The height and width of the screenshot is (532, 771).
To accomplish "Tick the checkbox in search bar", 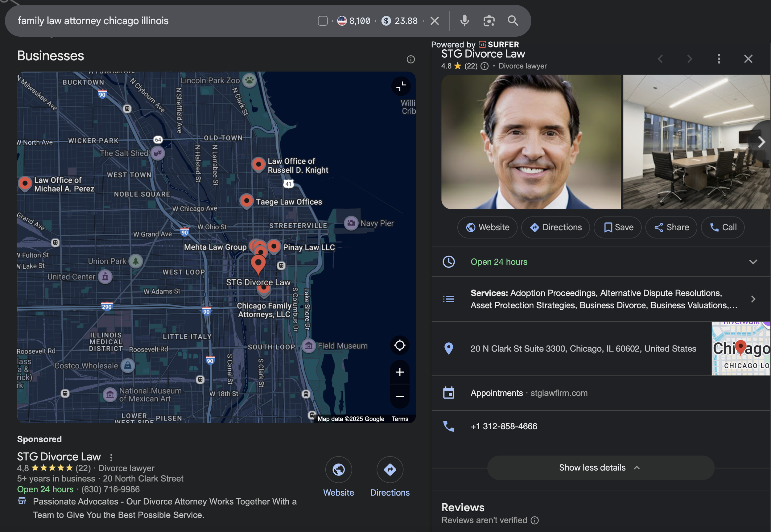I will click(322, 21).
